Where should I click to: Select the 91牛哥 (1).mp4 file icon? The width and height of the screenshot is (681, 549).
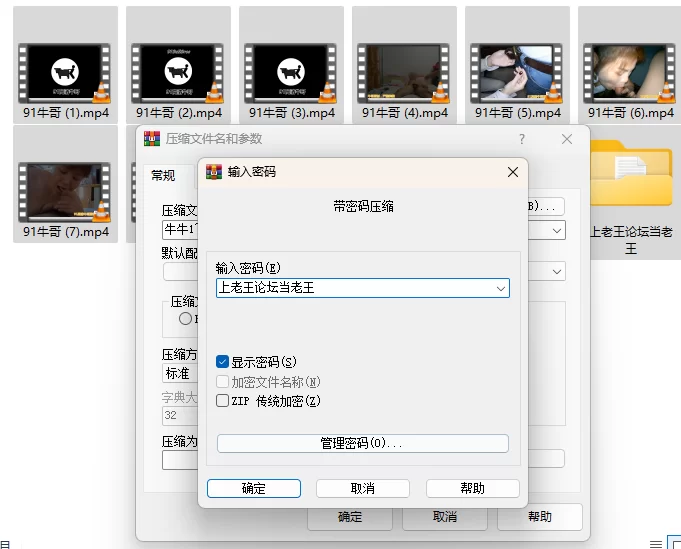64,73
